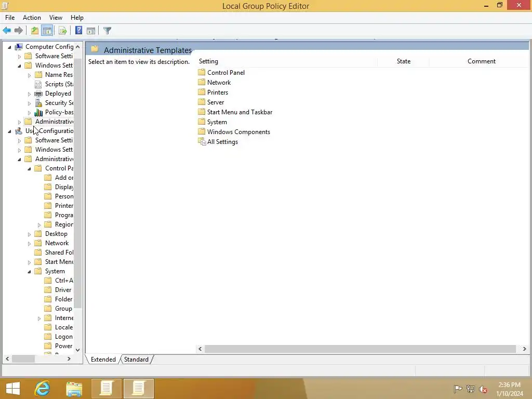Select the Logon folder in tree
The height and width of the screenshot is (399, 532).
point(59,337)
